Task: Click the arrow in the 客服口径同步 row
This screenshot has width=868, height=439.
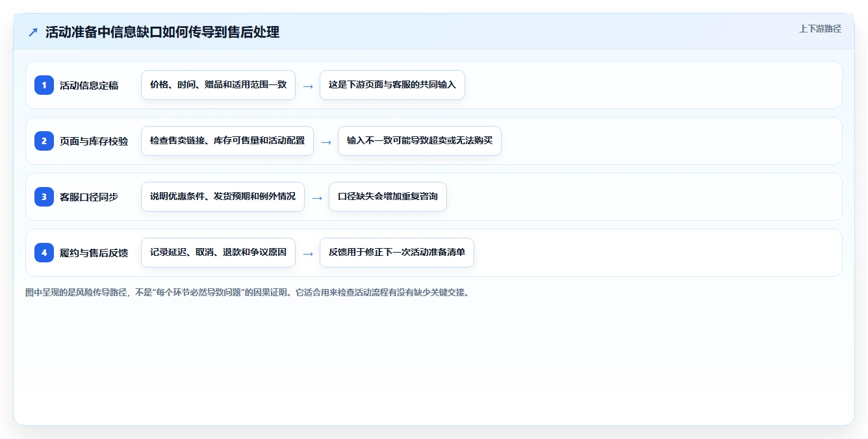Action: pyautogui.click(x=317, y=197)
